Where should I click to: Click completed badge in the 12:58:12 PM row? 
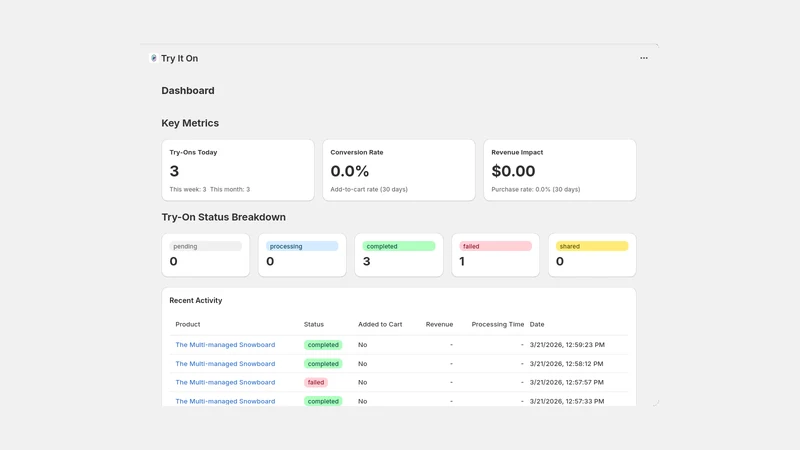click(323, 364)
